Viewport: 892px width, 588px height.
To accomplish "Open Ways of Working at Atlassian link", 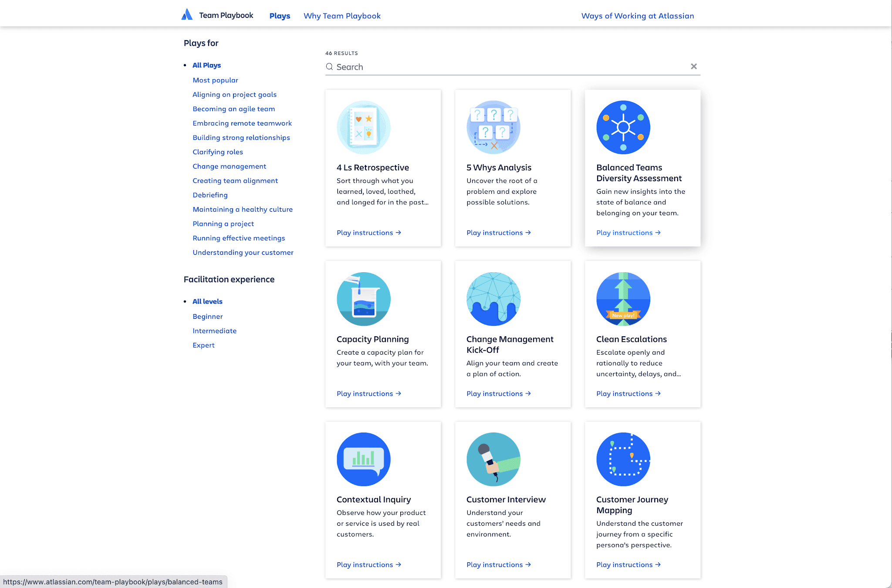I will (637, 16).
